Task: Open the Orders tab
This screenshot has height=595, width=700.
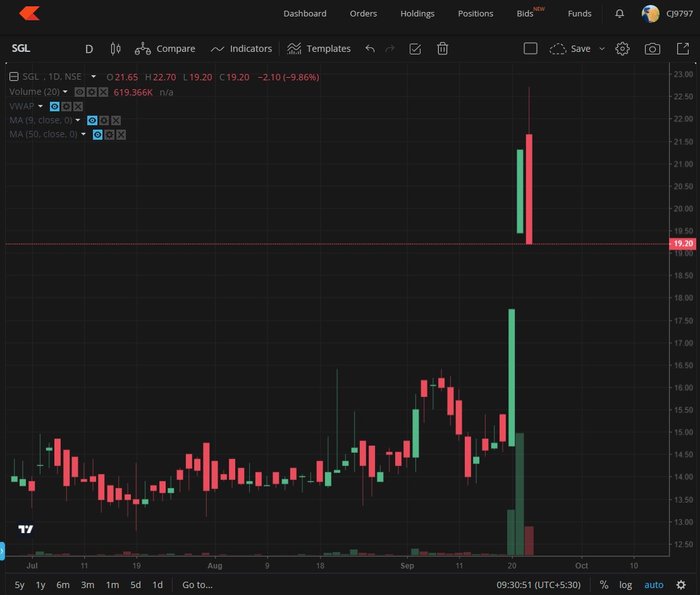Action: point(364,13)
